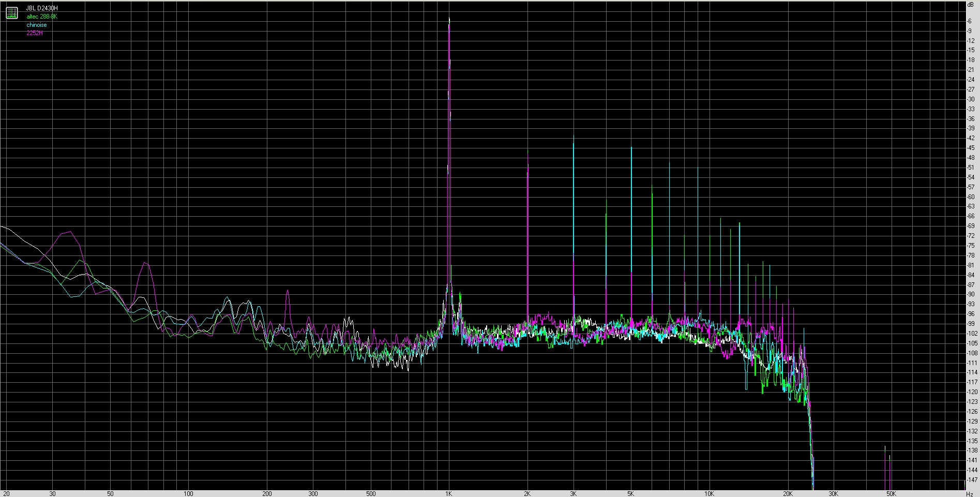
Task: Click the 20K frequency axis label
Action: pos(788,494)
